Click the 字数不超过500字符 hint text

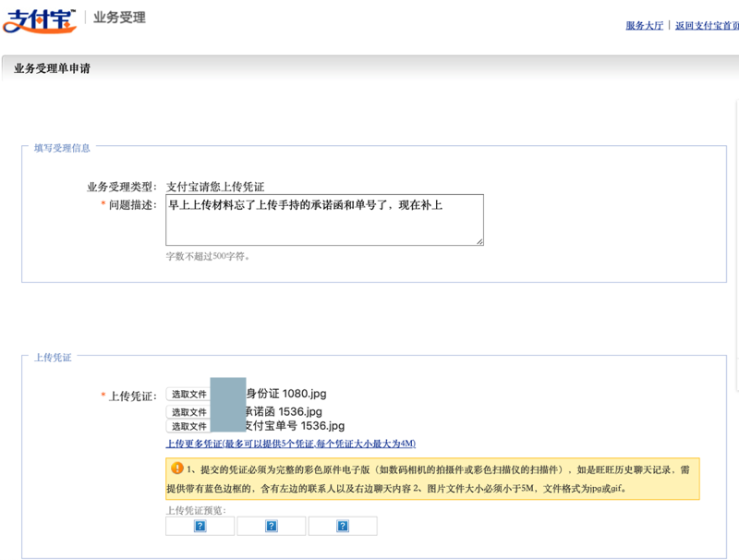coord(207,256)
